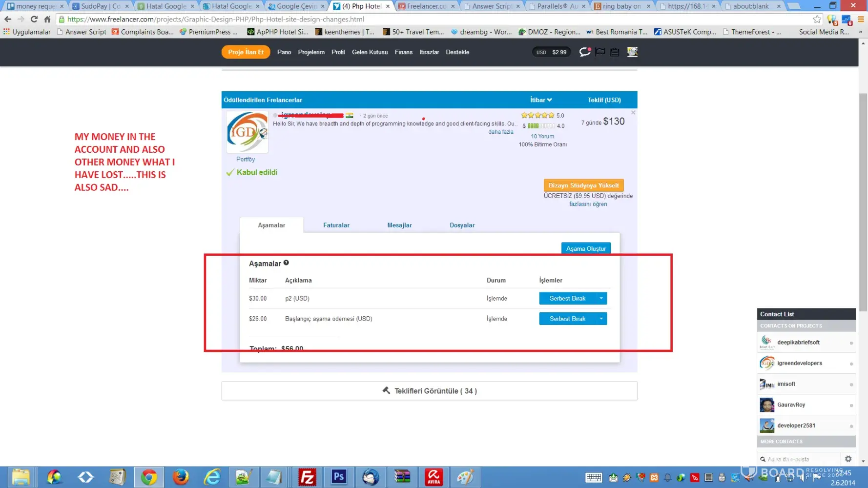868x488 pixels.
Task: Click the Aşamalar help question mark icon
Action: pos(286,263)
